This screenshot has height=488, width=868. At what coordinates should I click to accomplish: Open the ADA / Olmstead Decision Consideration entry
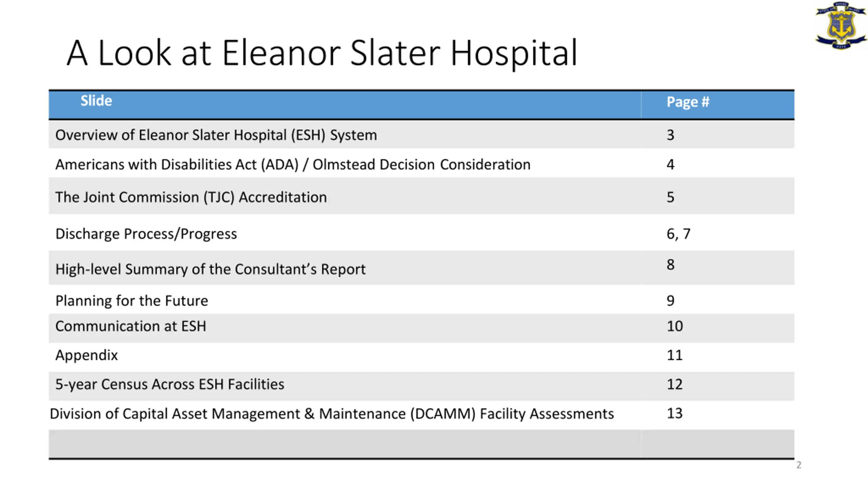pyautogui.click(x=293, y=165)
